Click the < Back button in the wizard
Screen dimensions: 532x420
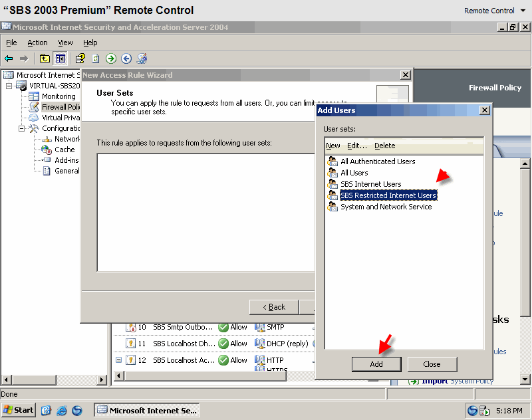(x=274, y=307)
